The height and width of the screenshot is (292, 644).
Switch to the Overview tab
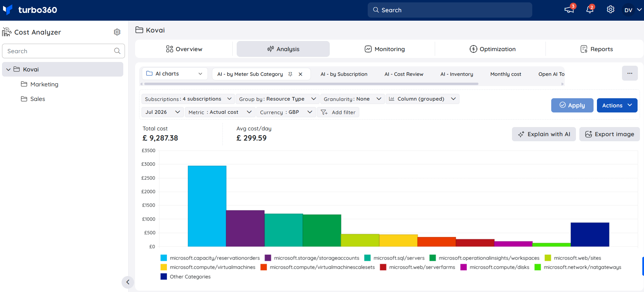tap(184, 49)
